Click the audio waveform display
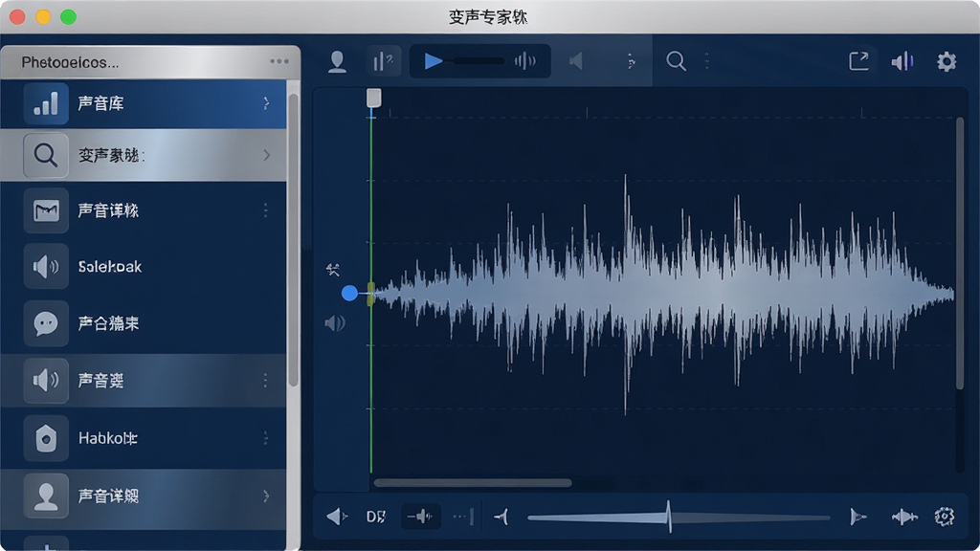This screenshot has height=551, width=980. pos(662,294)
